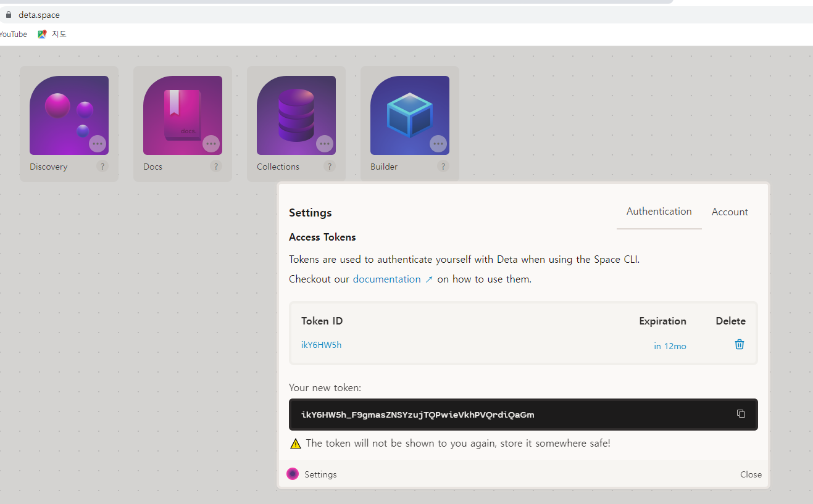Click the token ID ikY6HW5h link
813x504 pixels.
pos(321,345)
